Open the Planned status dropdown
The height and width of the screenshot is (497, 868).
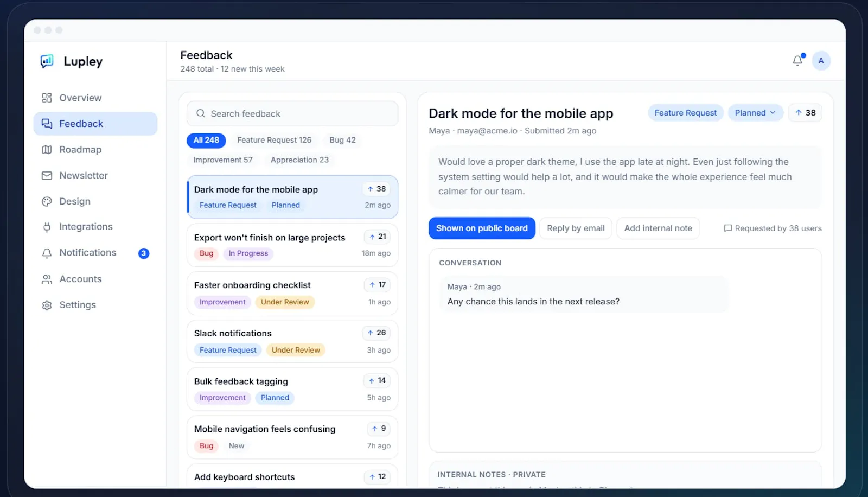click(755, 113)
